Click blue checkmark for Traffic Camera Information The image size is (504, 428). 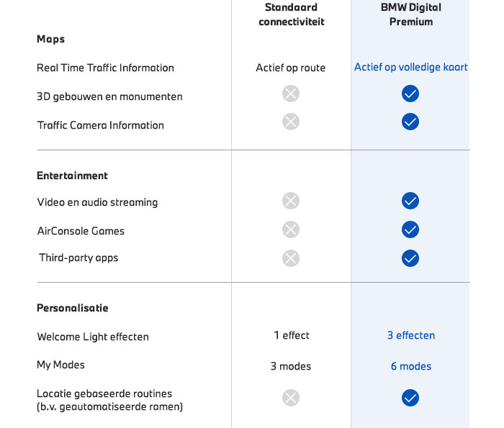pos(410,122)
